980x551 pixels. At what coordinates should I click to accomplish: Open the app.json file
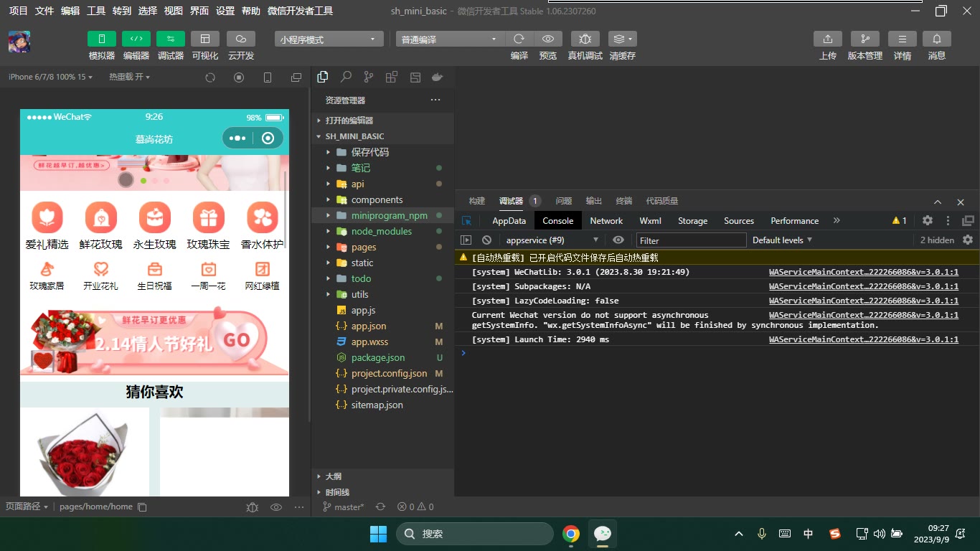click(383, 326)
